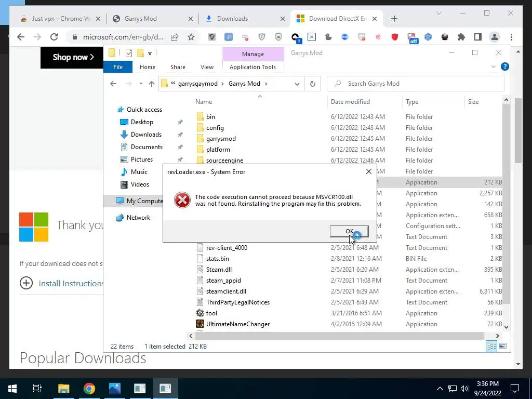The image size is (532, 399).
Task: Open Chrome three-dot menu
Action: (511, 37)
